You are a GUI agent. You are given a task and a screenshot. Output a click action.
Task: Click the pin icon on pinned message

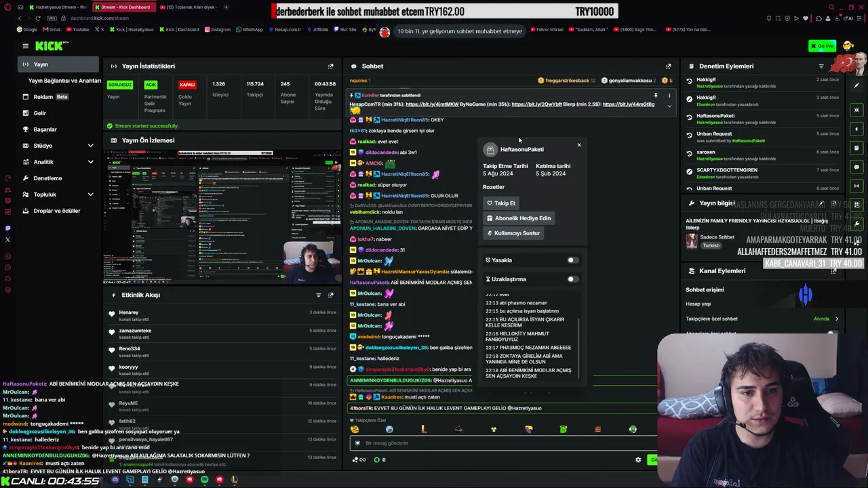click(x=656, y=96)
